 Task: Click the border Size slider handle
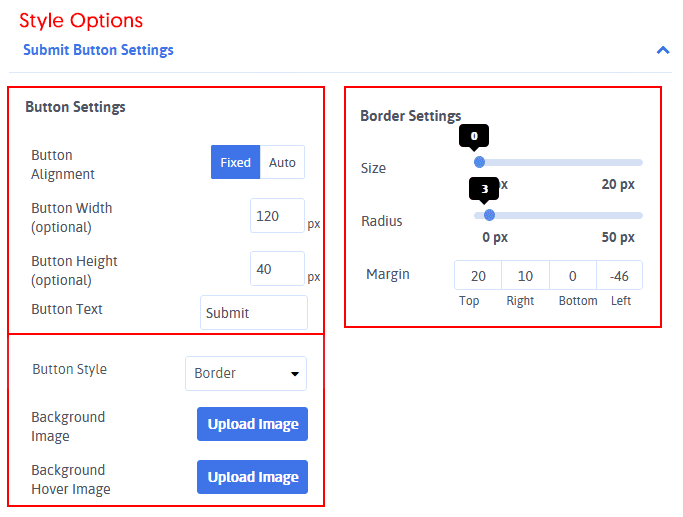point(479,162)
